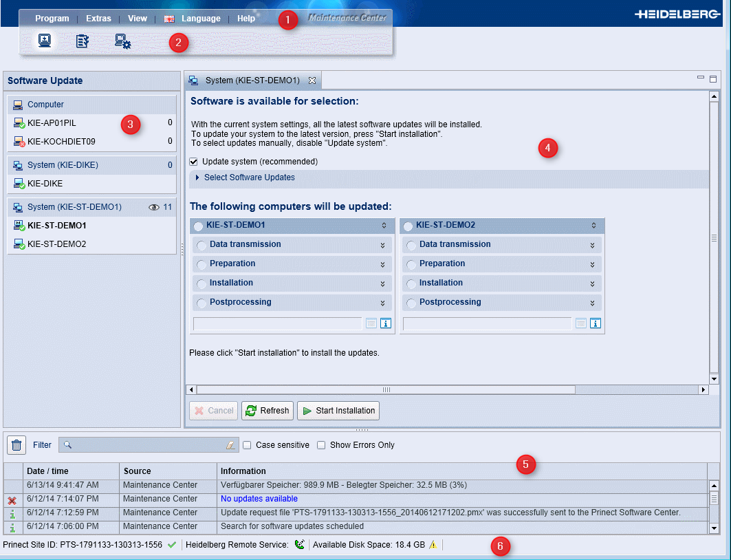Click the log table scroll down arrow
Image resolution: width=731 pixels, height=560 pixels.
point(714,528)
